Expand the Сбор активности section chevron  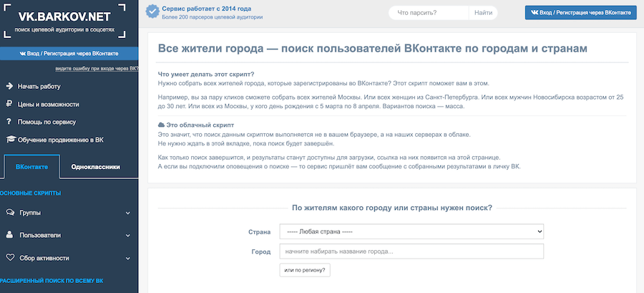tap(128, 256)
